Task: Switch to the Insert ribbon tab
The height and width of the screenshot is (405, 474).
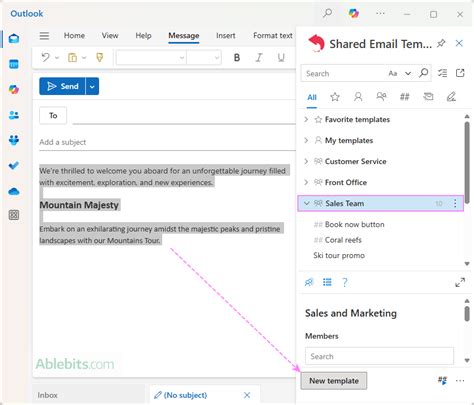Action: (225, 35)
